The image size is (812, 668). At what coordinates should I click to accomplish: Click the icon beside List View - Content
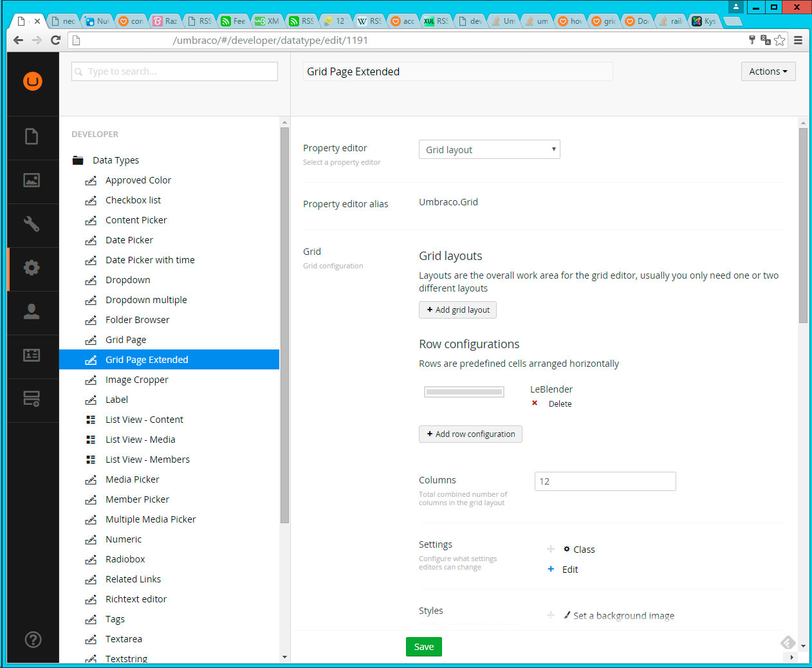pos(91,420)
